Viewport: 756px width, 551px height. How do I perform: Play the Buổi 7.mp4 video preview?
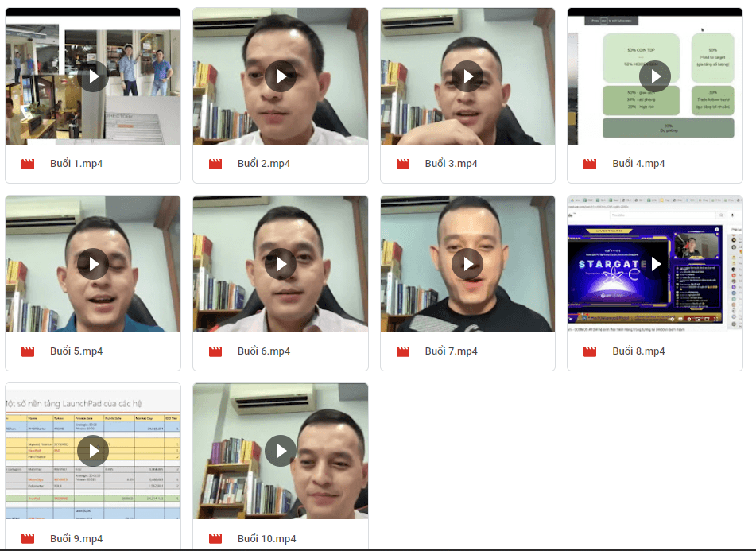pos(467,264)
